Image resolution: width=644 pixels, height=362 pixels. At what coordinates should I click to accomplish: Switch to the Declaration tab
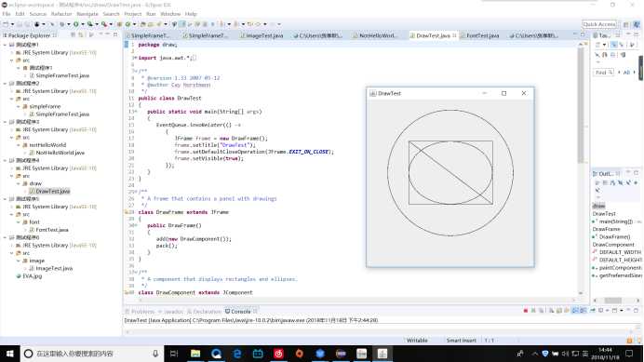click(204, 312)
